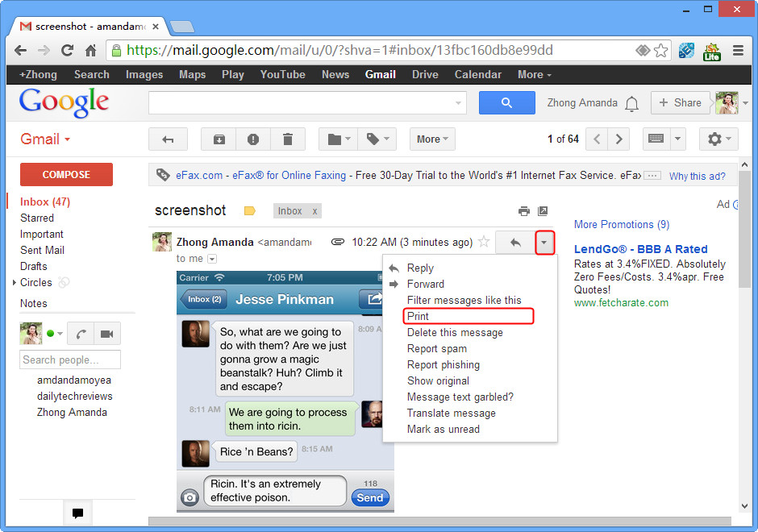Screen dimensions: 758x532
Task: Open the input tools dropdown arrow
Action: [x=677, y=139]
